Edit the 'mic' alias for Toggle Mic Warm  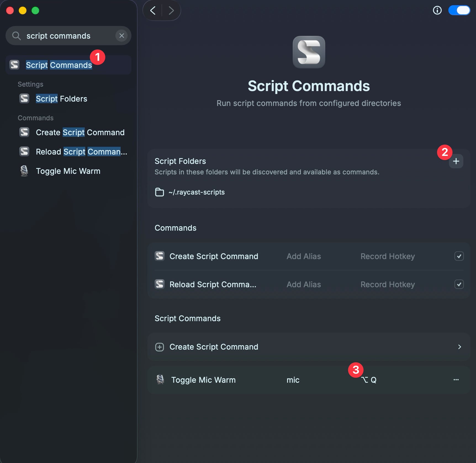click(293, 380)
